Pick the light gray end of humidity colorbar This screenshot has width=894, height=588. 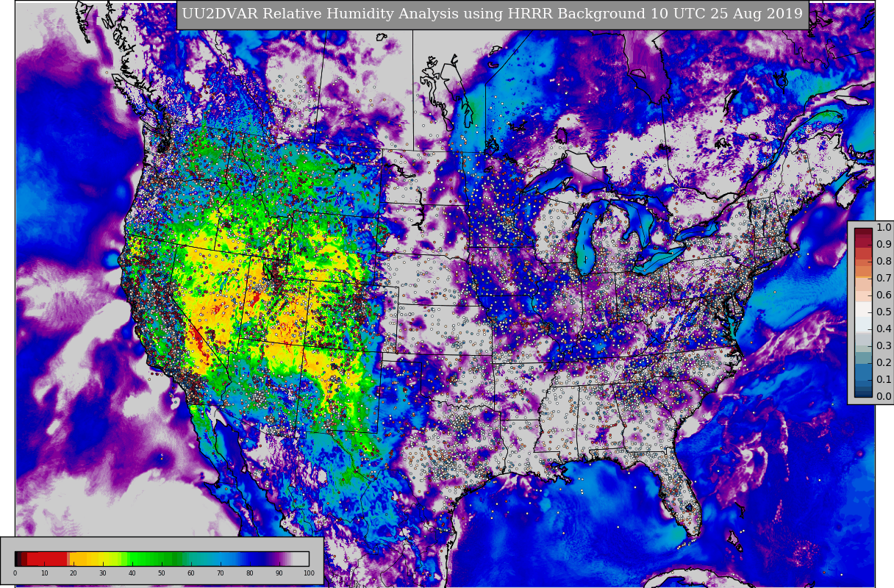tap(301, 559)
